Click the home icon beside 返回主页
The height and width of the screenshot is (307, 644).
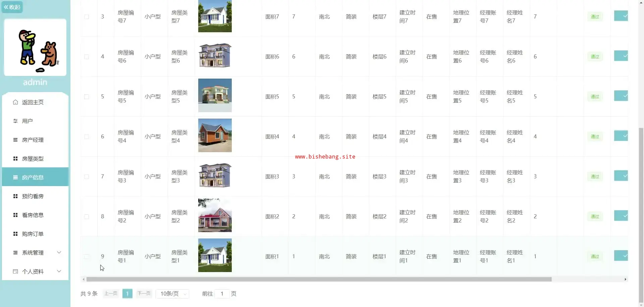[15, 102]
